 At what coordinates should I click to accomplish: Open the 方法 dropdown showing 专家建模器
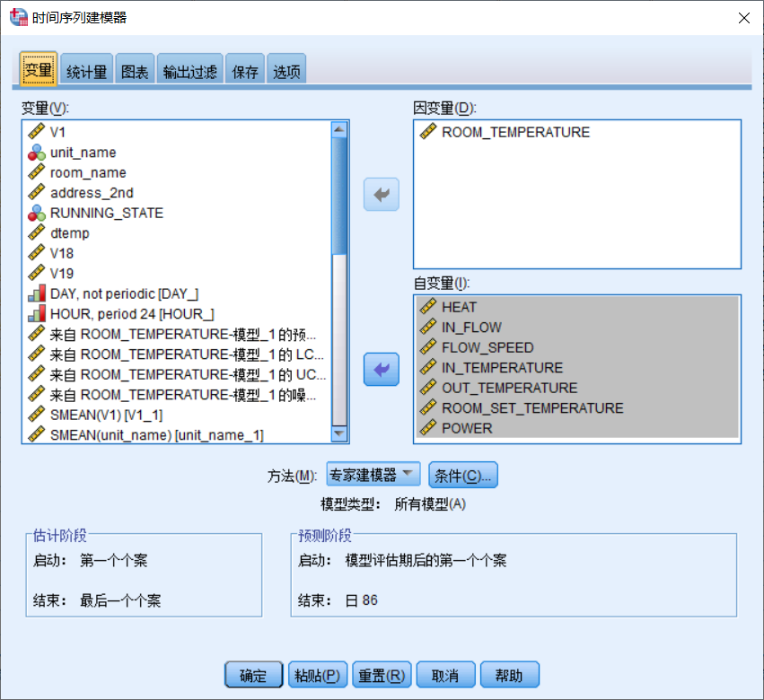point(373,474)
